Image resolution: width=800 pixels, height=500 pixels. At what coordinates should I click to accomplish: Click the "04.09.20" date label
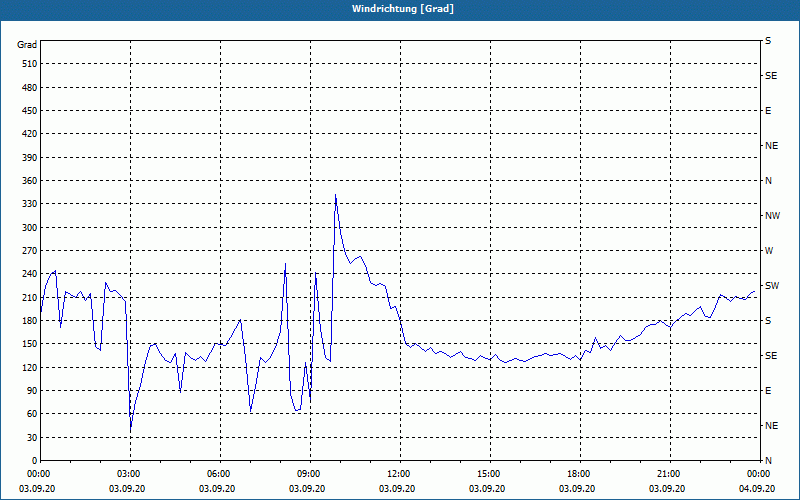757,489
